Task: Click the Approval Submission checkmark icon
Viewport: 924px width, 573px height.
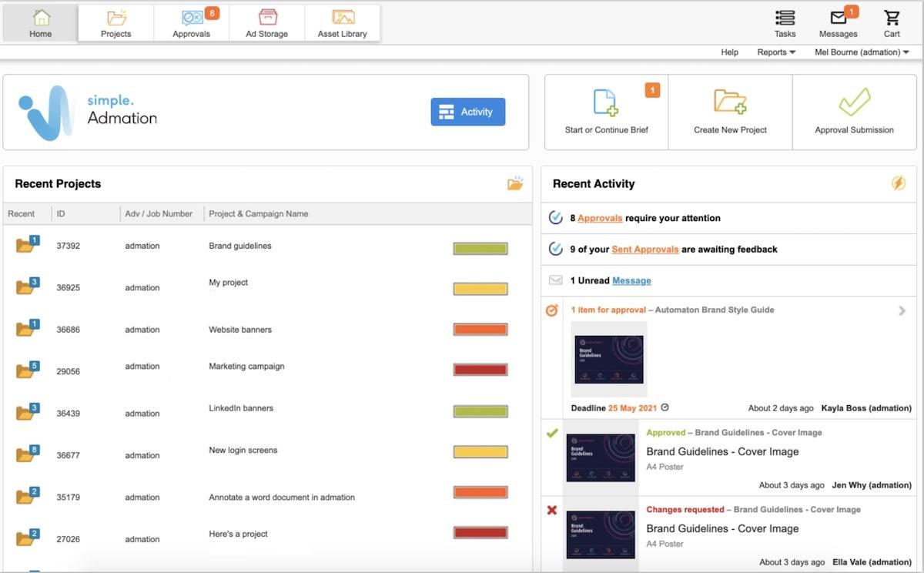Action: (855, 102)
